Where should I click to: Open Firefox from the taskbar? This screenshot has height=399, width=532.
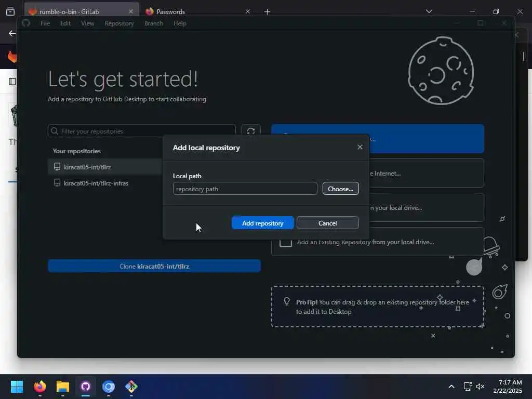pos(39,387)
